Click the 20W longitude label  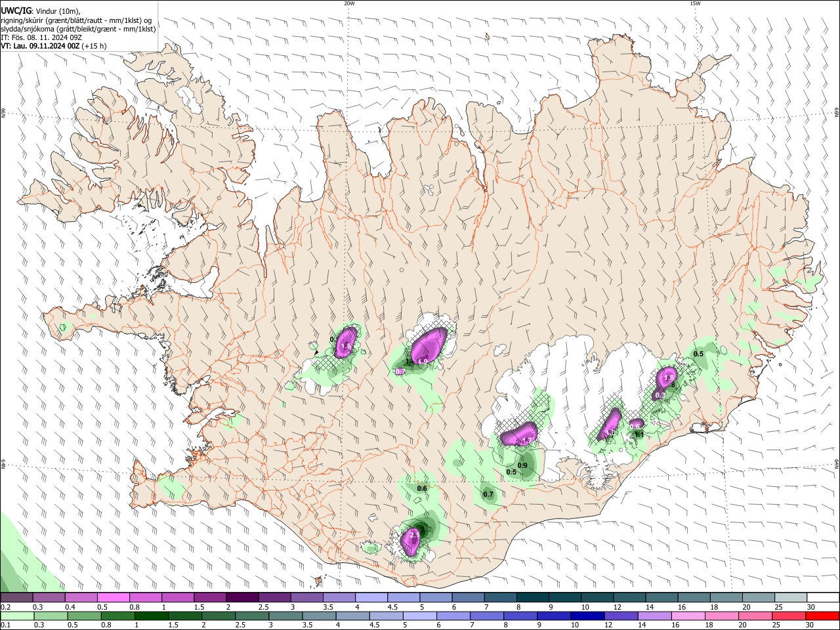coord(349,3)
